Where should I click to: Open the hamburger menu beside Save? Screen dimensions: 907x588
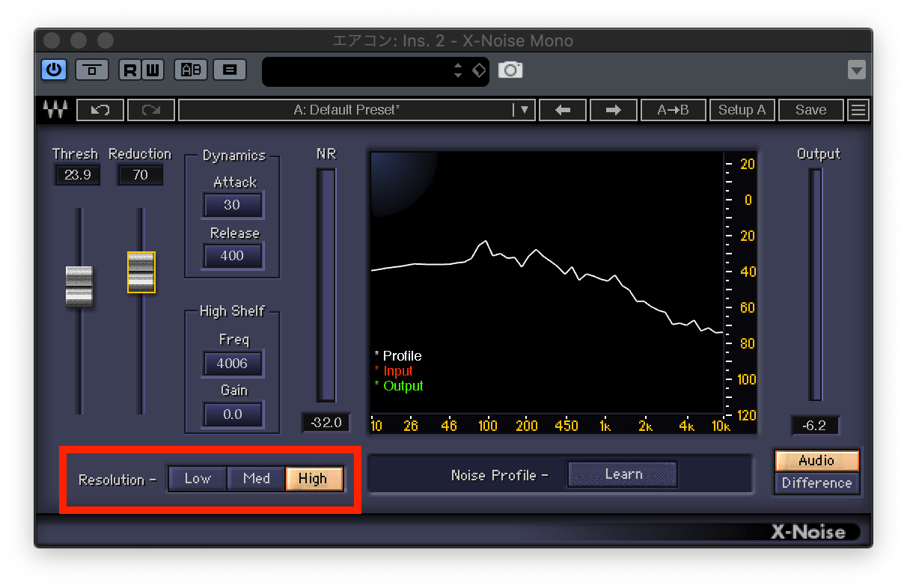coord(858,109)
